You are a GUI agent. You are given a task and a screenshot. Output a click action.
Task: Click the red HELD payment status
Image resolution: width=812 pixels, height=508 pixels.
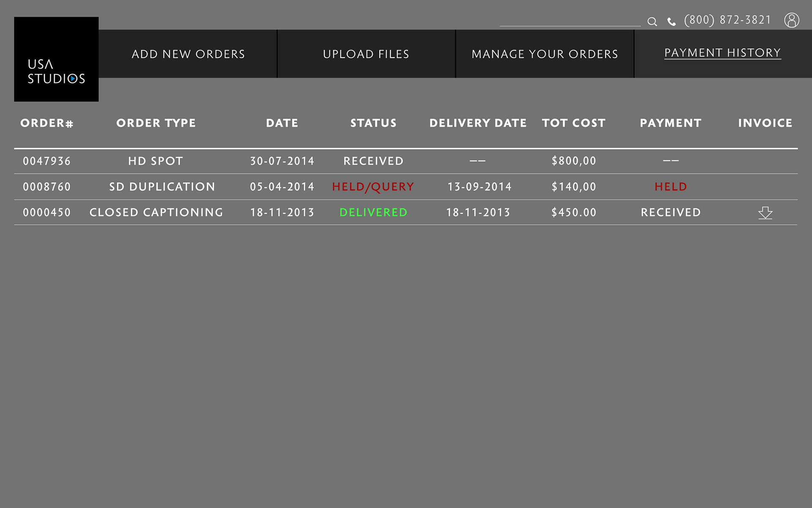[x=671, y=187]
